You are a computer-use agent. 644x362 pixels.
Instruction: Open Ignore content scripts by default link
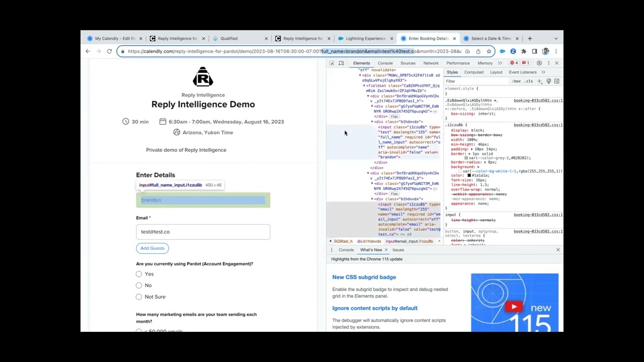(375, 308)
